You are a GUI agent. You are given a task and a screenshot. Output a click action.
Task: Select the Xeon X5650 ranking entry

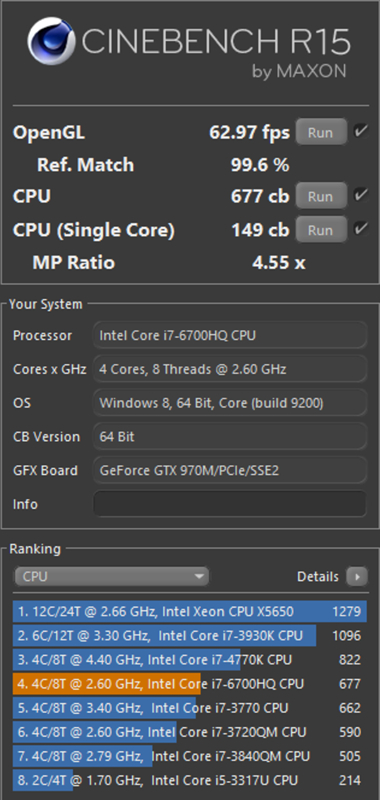(190, 611)
